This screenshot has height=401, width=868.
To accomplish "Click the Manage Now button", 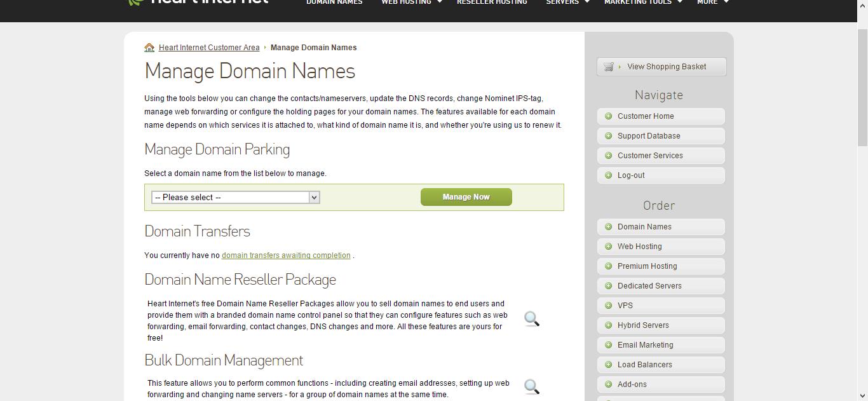I will click(466, 197).
